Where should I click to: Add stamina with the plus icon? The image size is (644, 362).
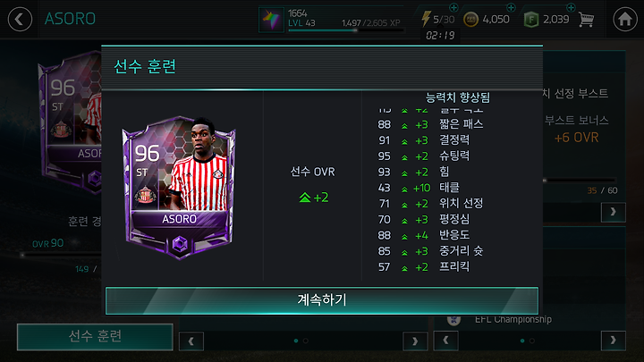[453, 7]
